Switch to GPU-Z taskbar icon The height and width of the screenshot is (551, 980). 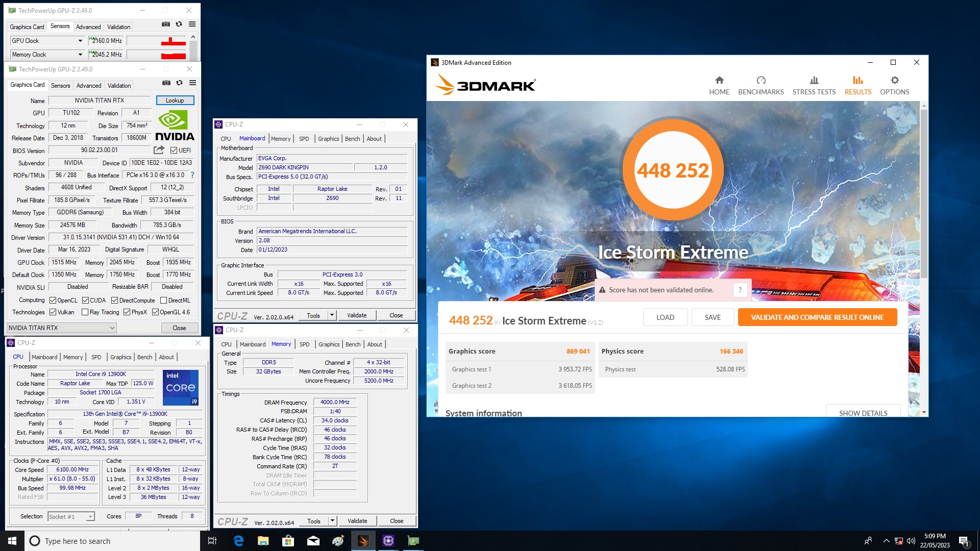pos(413,541)
